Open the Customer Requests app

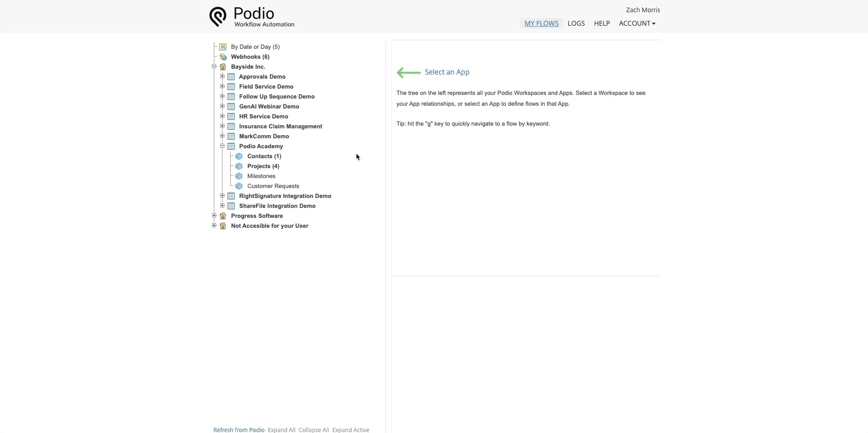coord(273,186)
